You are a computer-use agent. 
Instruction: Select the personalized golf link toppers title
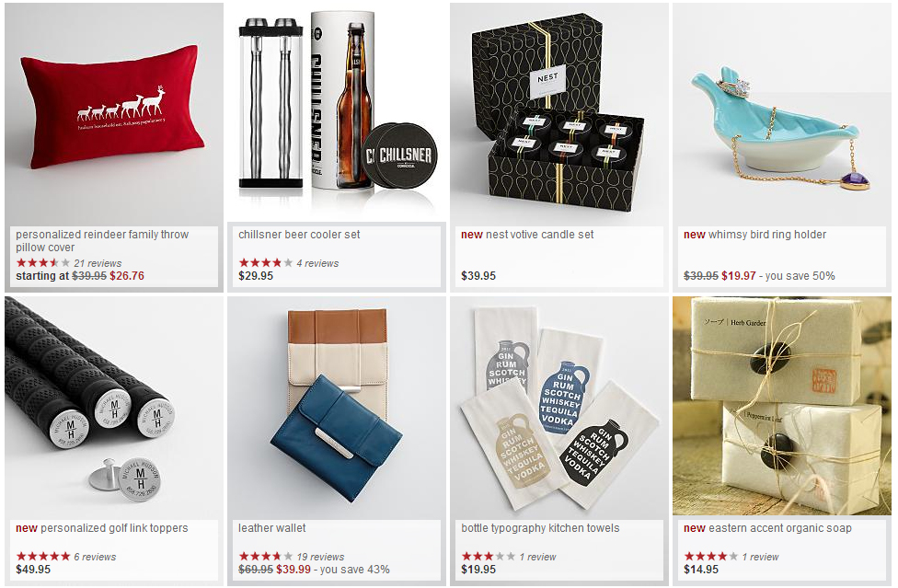pyautogui.click(x=114, y=528)
